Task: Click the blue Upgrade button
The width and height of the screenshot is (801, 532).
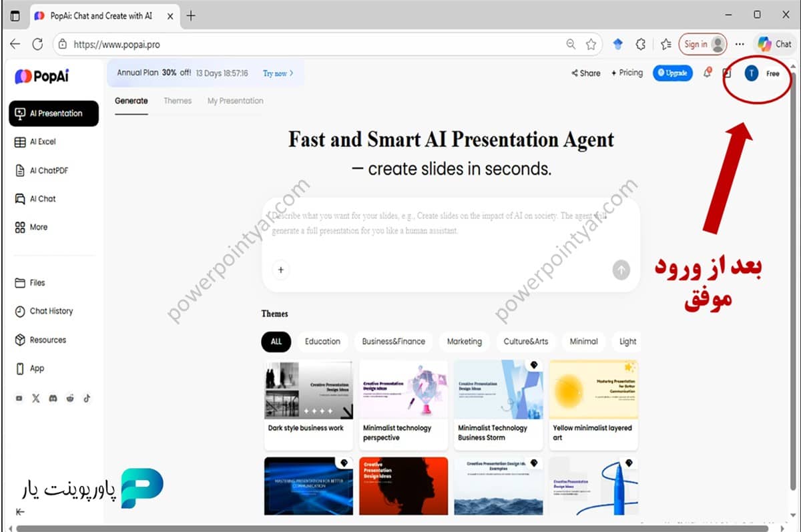Action: [x=672, y=73]
